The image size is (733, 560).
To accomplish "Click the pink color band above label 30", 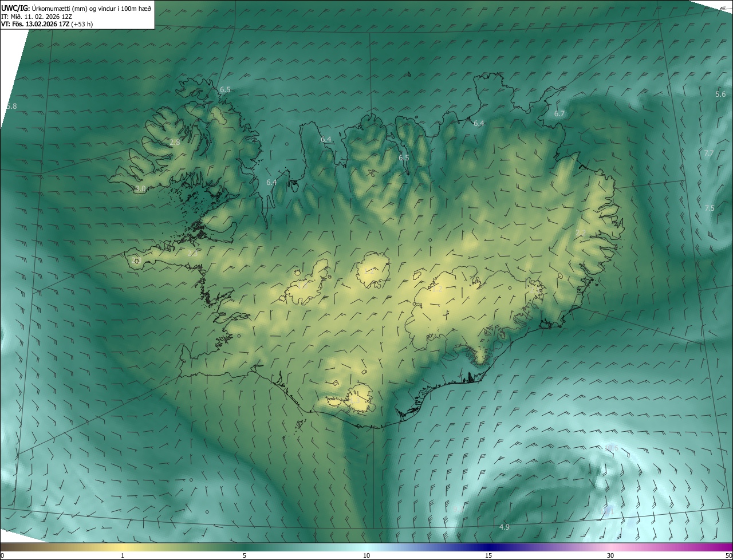I will coord(610,547).
